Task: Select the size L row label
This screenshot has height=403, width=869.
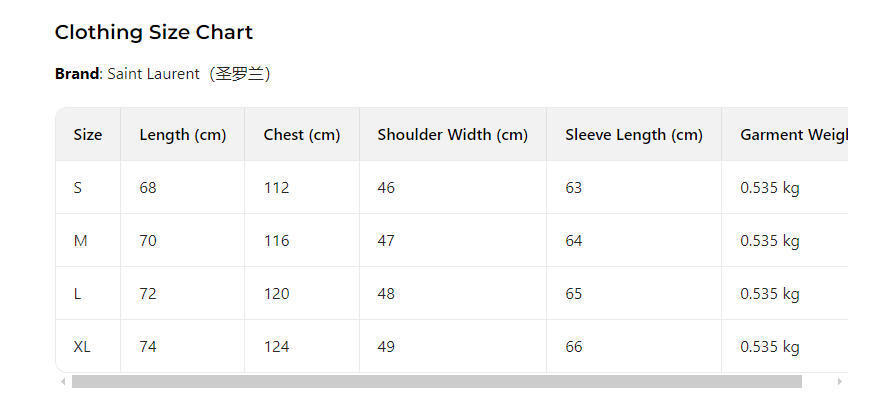Action: coord(78,294)
